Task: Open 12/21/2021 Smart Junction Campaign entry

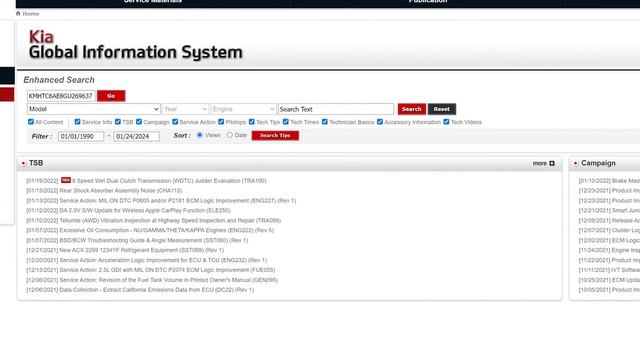Action: (609, 211)
